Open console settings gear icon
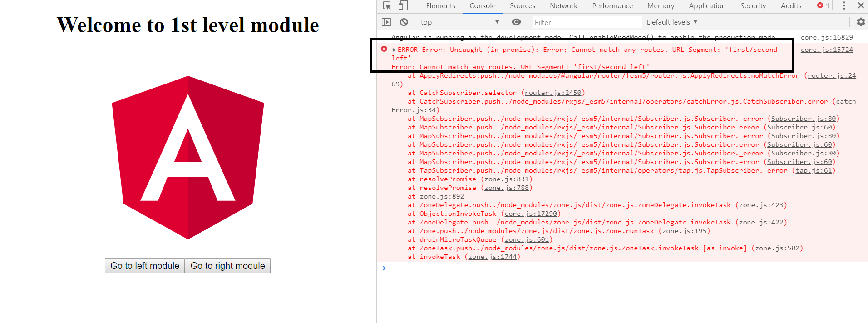The image size is (868, 323). click(x=860, y=22)
